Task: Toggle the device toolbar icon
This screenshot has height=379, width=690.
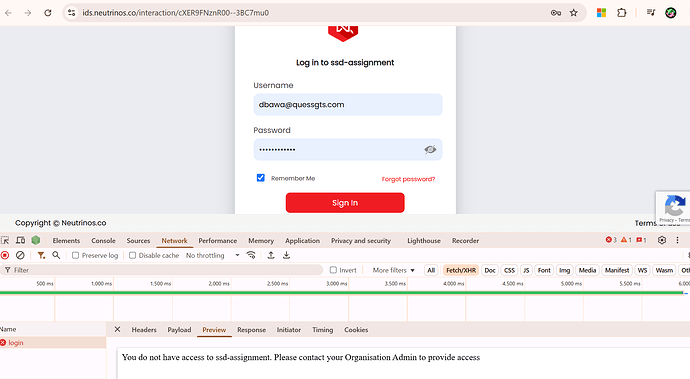Action: [x=20, y=240]
